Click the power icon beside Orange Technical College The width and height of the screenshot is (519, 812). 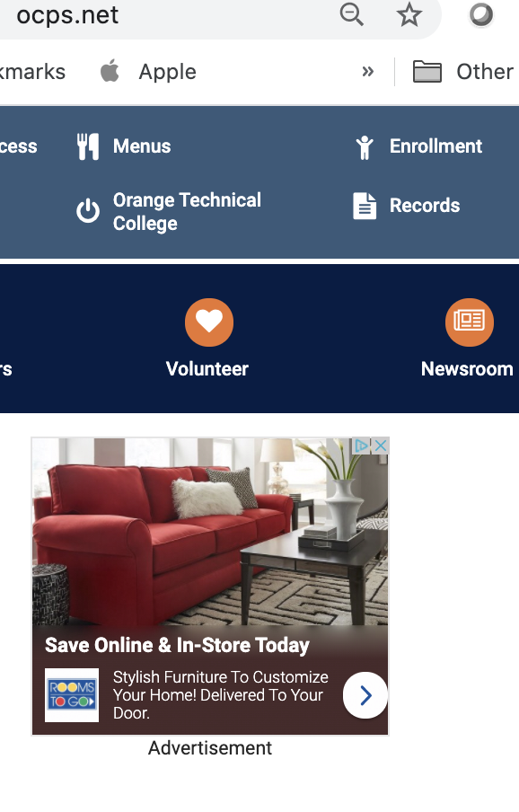coord(88,211)
